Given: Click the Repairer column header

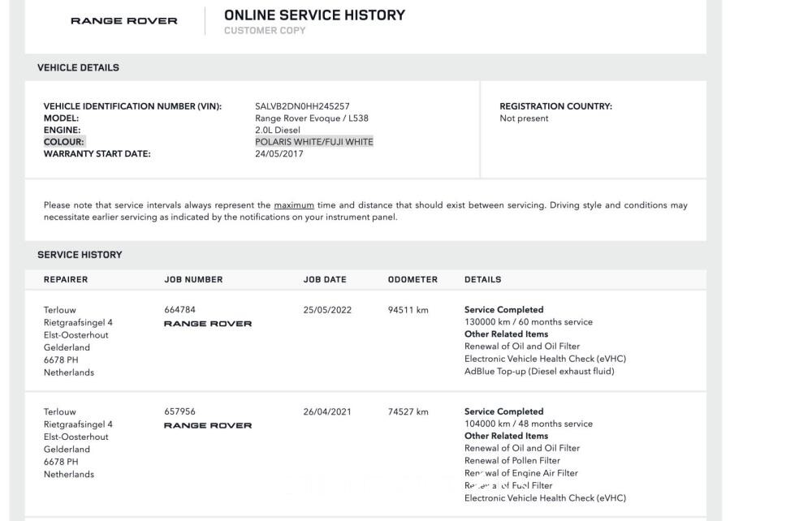Looking at the screenshot, I should (x=66, y=280).
